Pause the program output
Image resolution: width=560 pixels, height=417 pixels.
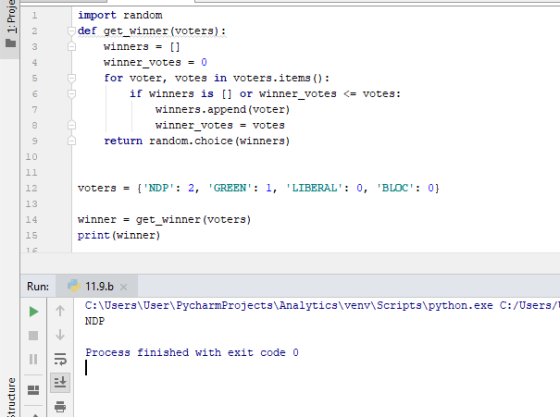point(33,359)
